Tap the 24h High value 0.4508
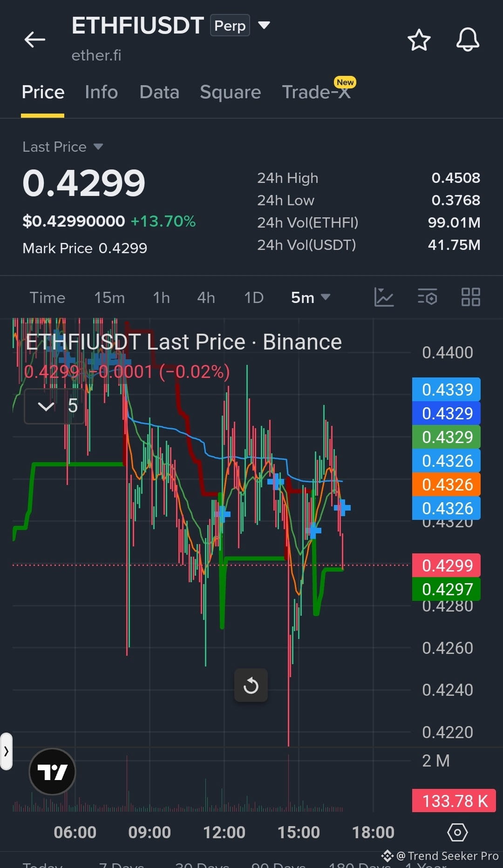 (456, 178)
